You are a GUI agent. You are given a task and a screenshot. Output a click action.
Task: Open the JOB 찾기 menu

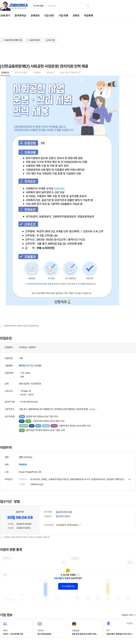coord(5,16)
